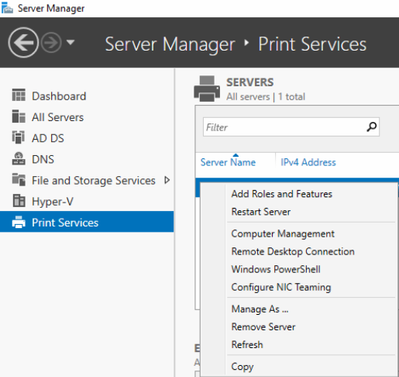Click the All Servers icon in sidebar
The image size is (399, 377).
(19, 116)
